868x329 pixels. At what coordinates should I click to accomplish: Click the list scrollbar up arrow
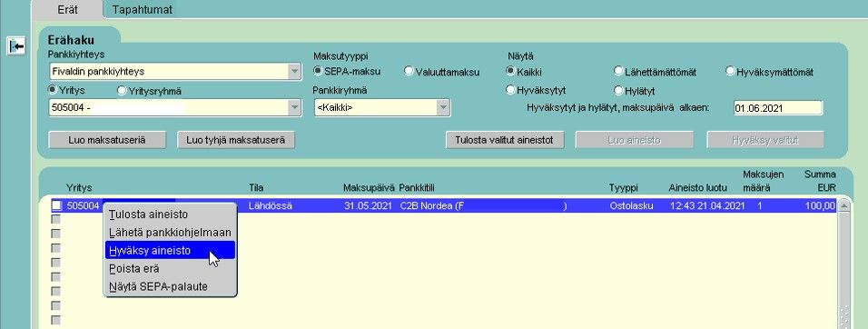point(844,205)
